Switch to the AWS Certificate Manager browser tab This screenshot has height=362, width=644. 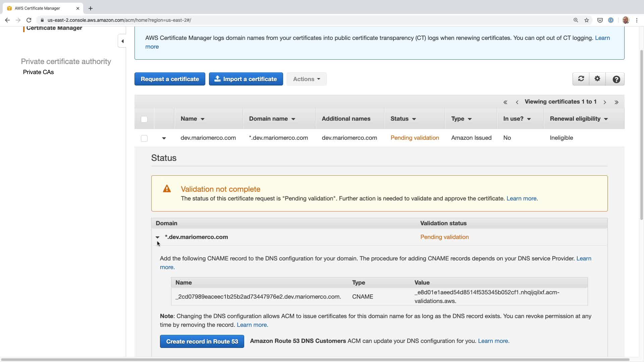[x=38, y=8]
